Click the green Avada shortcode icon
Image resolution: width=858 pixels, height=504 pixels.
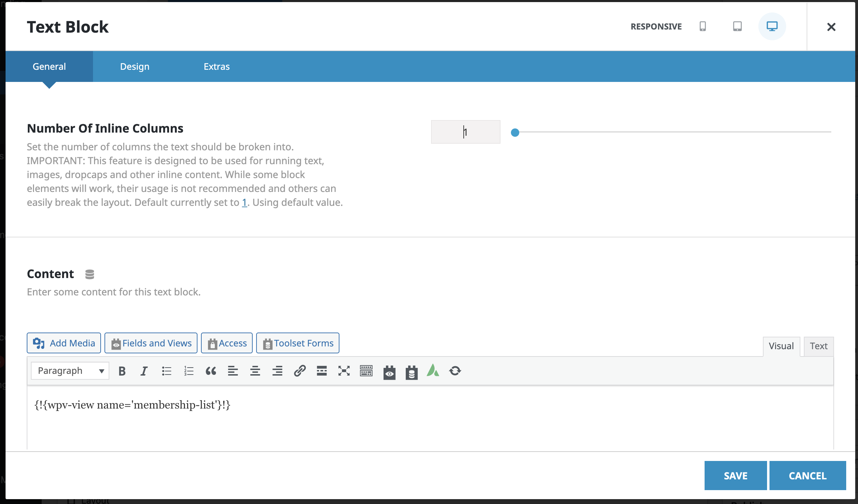433,370
